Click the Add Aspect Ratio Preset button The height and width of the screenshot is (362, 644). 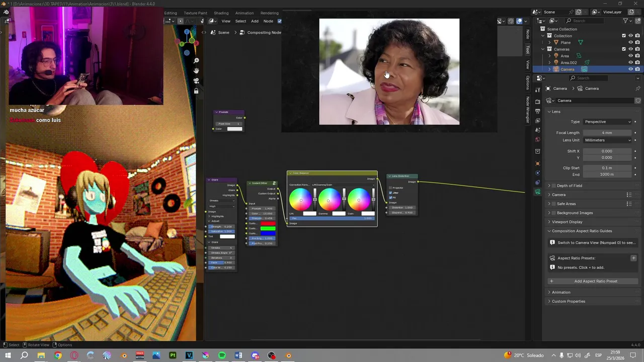593,281
